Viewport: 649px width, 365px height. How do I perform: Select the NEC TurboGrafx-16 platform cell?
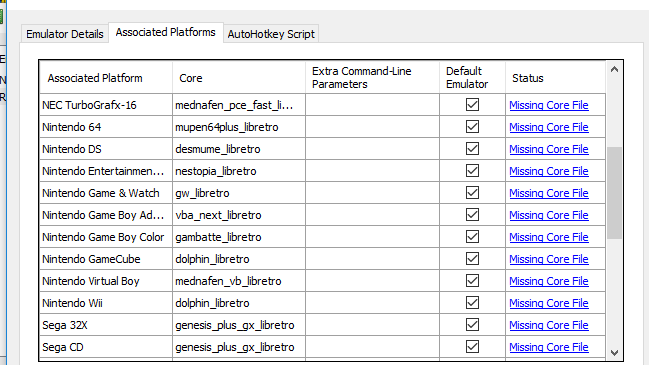point(106,105)
